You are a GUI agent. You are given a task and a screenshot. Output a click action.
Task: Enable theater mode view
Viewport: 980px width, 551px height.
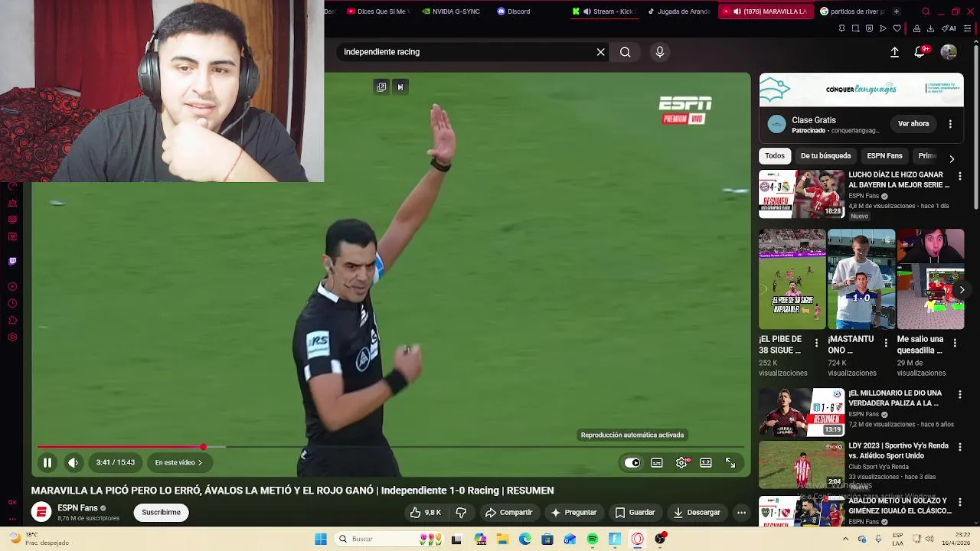pyautogui.click(x=706, y=462)
